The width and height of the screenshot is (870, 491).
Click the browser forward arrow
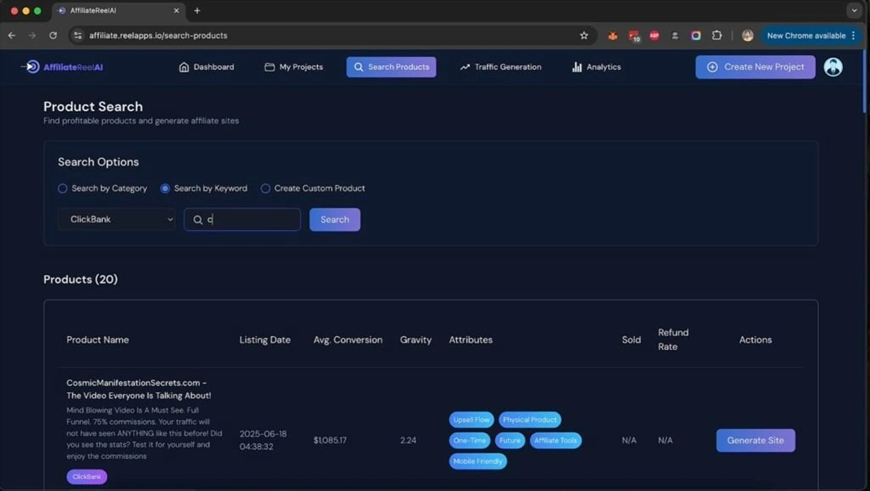pos(32,36)
